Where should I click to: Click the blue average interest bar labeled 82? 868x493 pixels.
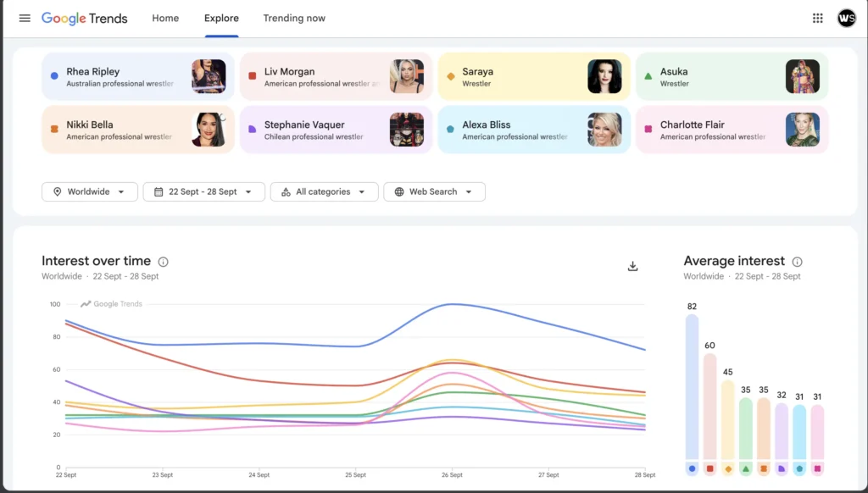[x=692, y=387]
